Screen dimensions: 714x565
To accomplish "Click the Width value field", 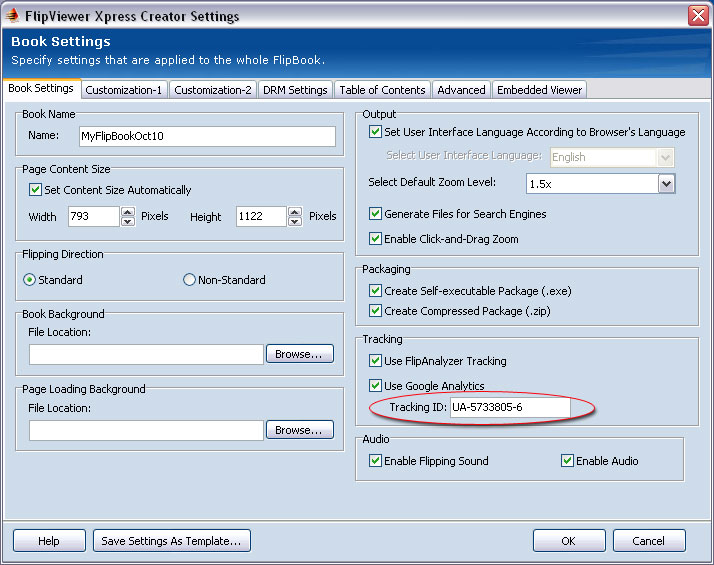I will pyautogui.click(x=93, y=216).
